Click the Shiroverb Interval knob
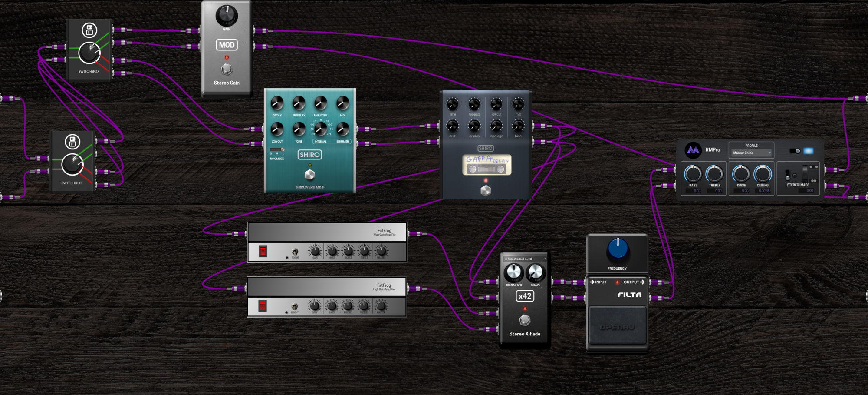 click(x=321, y=129)
